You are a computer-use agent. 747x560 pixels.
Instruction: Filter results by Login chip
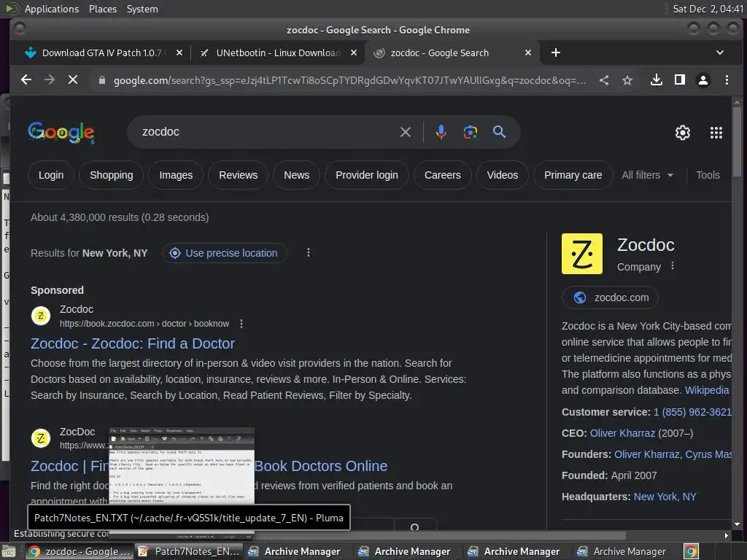pos(51,175)
